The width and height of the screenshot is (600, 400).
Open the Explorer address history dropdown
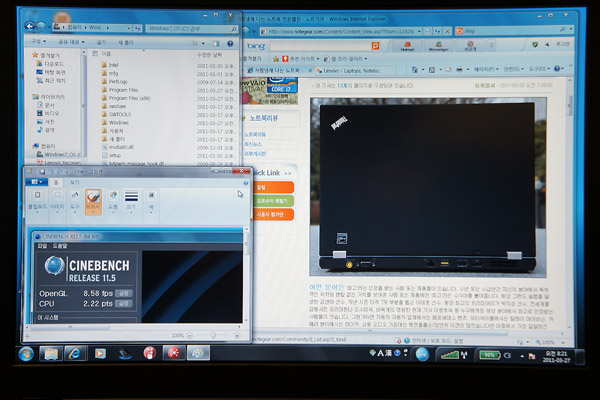click(x=129, y=28)
